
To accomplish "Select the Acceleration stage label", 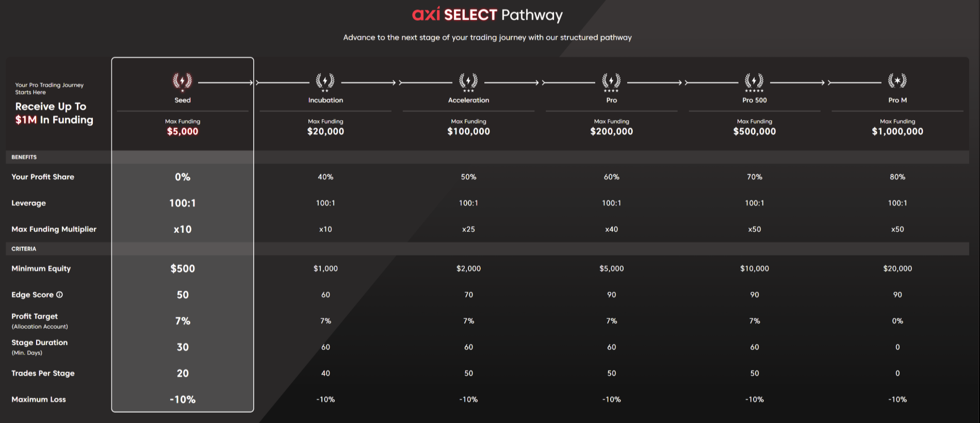I will (468, 100).
